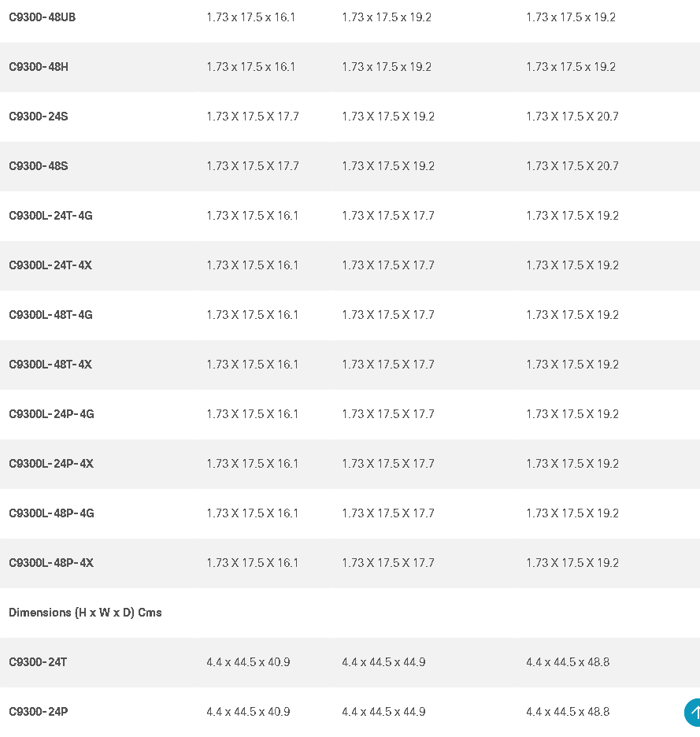Screen dimensions: 700x737
Task: Select the C9300L-24P-4X model name
Action: click(51, 464)
